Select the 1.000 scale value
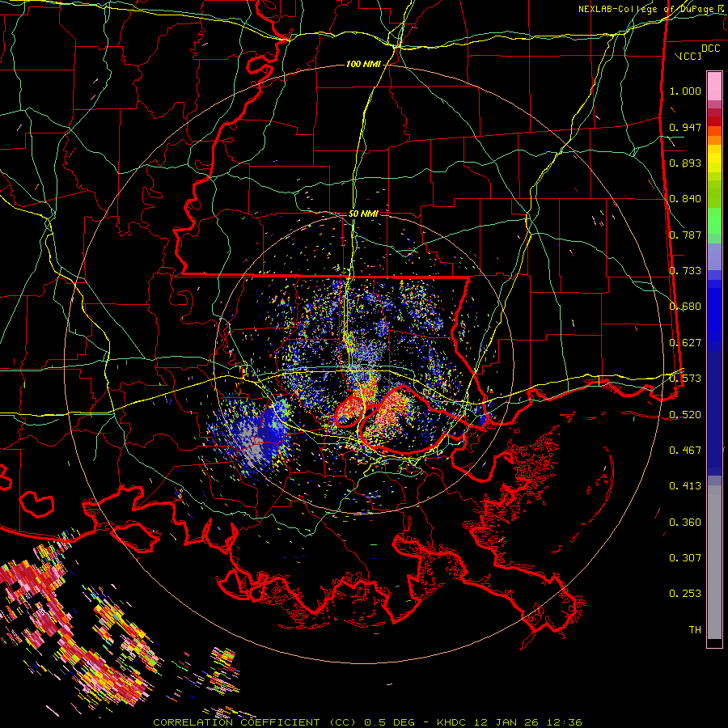Viewport: 728px width, 728px height. [x=685, y=91]
